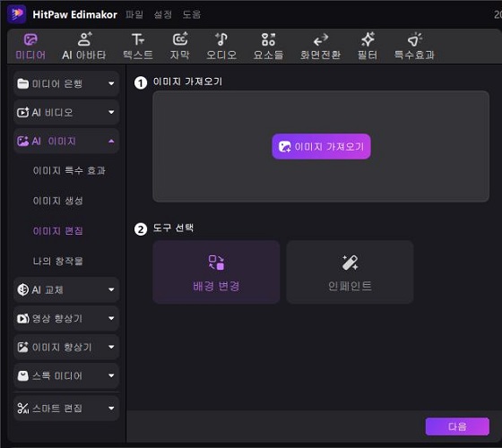Open the 화면전환 transitions arrows icon
502x448 pixels.
click(x=321, y=39)
